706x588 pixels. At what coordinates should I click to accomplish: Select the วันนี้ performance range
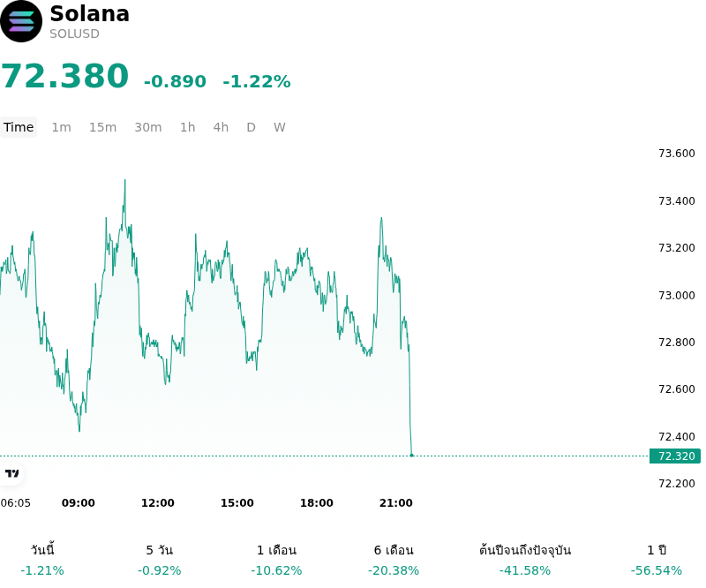click(x=42, y=560)
